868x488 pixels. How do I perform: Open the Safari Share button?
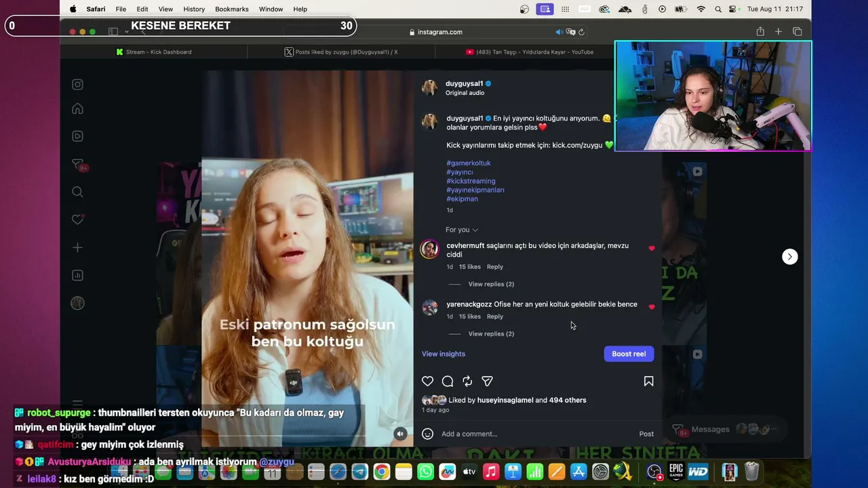click(760, 32)
